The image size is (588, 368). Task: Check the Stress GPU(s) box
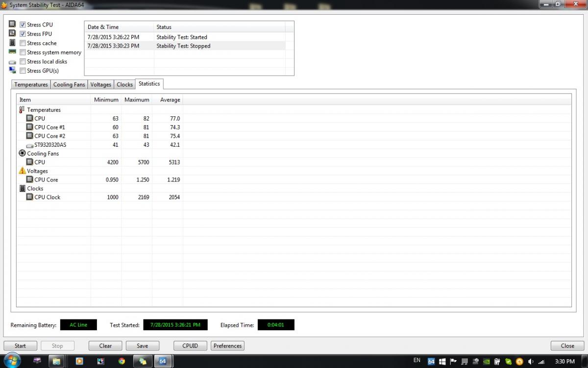23,71
